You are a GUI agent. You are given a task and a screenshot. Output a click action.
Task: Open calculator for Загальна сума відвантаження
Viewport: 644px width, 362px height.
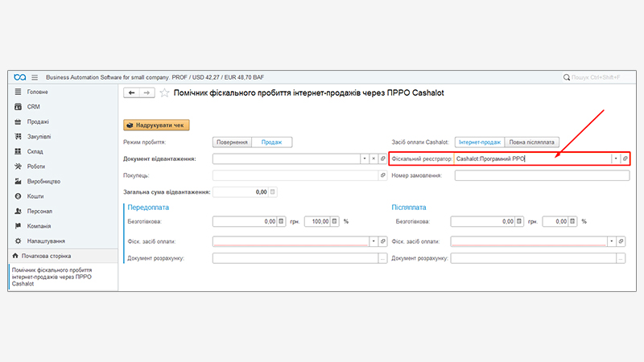272,192
